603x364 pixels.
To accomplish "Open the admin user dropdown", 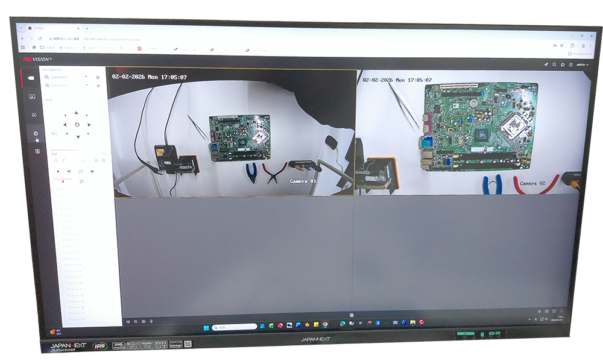I will coord(582,64).
